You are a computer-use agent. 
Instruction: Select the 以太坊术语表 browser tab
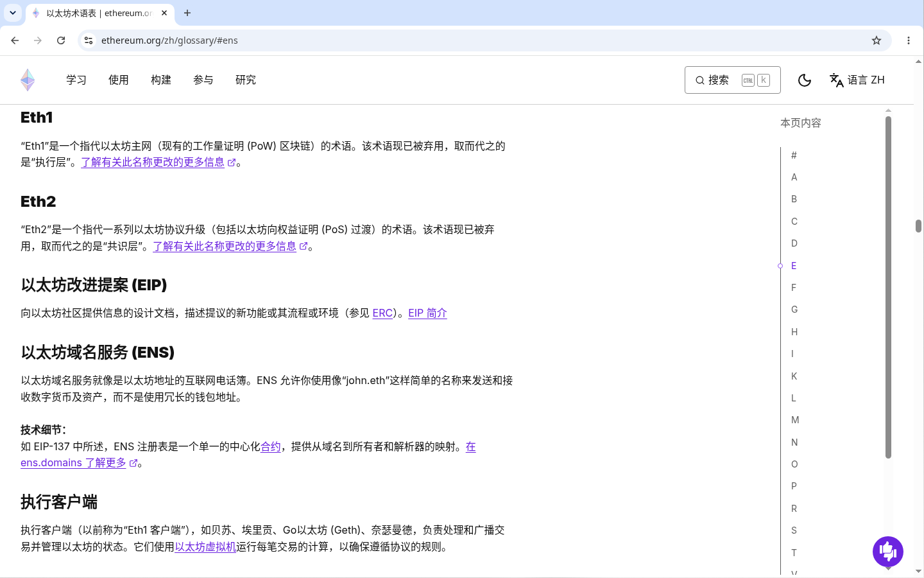[99, 13]
